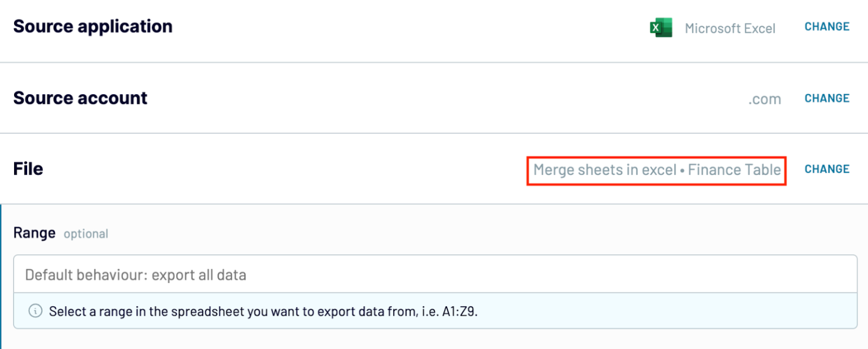
Task: Change the source application
Action: (x=827, y=27)
